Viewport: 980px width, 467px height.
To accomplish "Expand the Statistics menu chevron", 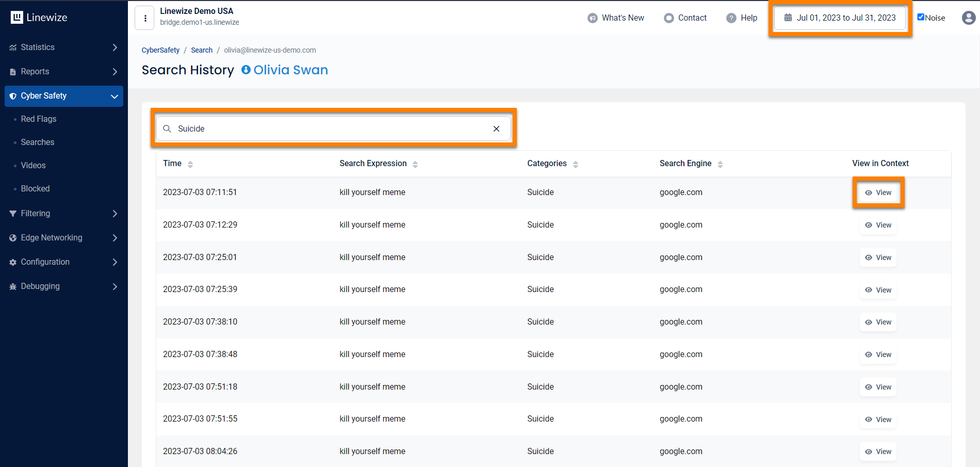I will tap(115, 47).
